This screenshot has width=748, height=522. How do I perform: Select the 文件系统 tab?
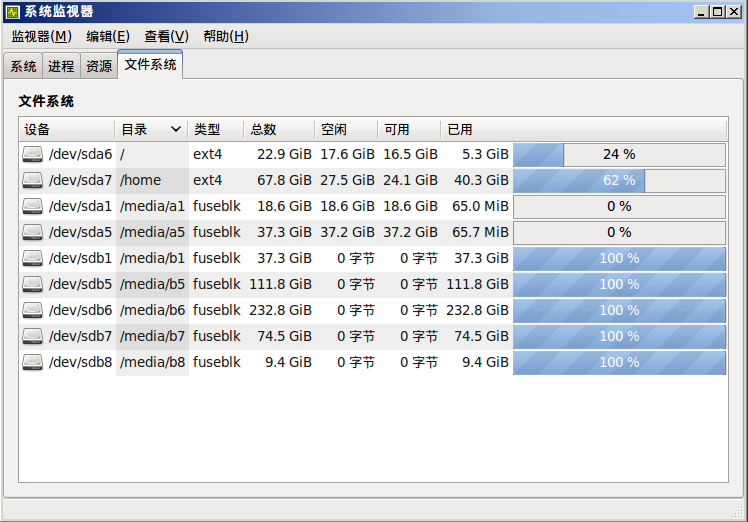coord(150,64)
